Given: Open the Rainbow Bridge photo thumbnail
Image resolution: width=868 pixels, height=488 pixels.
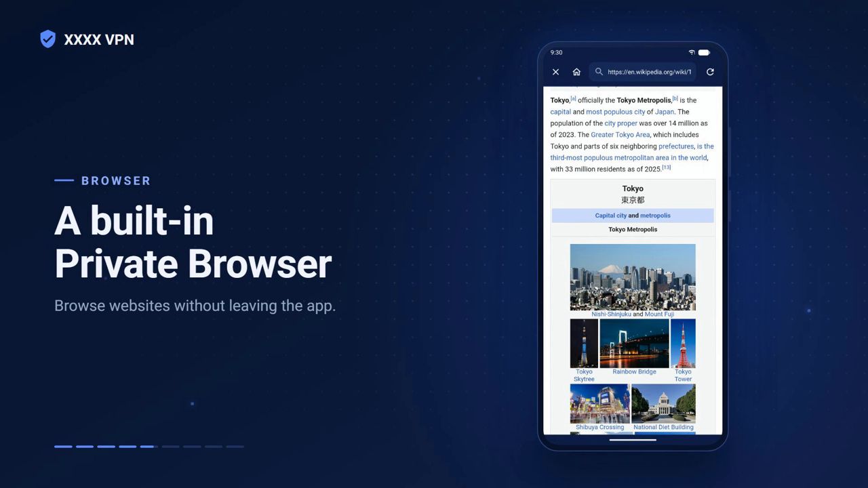Looking at the screenshot, I should coord(634,344).
